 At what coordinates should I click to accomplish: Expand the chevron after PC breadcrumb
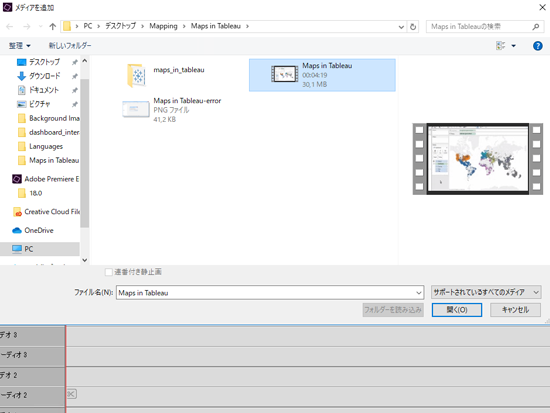coord(99,26)
